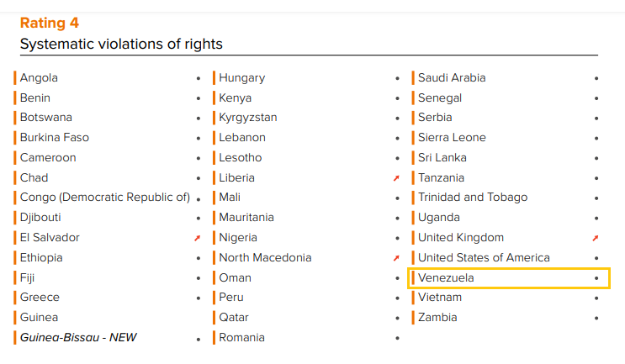Screen dimensions: 625x364
Task: Open the Sierra Leone entry
Action: 452,138
